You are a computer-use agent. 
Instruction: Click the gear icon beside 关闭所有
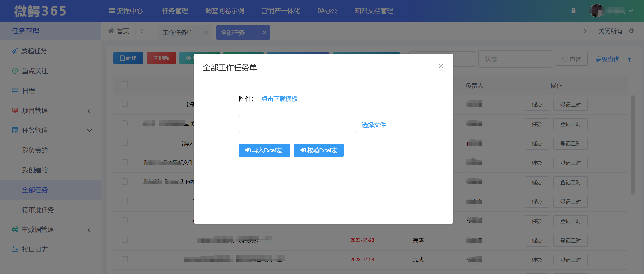[x=631, y=31]
